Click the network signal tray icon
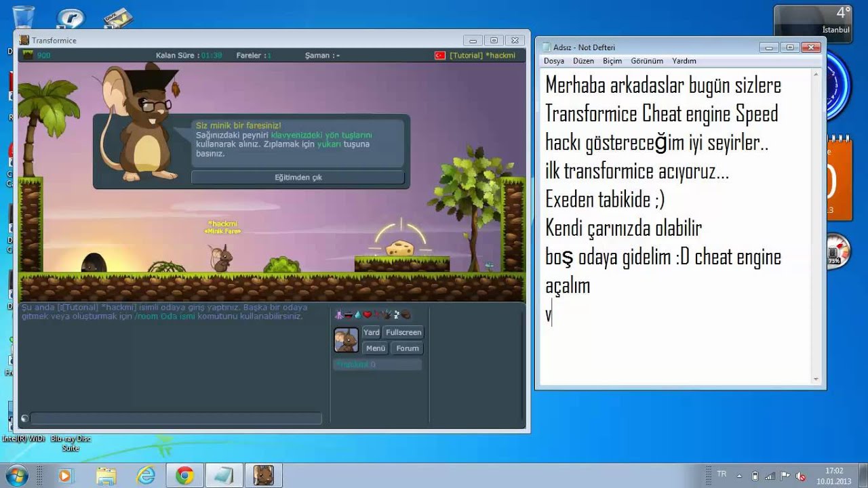This screenshot has height=488, width=868. click(x=770, y=476)
